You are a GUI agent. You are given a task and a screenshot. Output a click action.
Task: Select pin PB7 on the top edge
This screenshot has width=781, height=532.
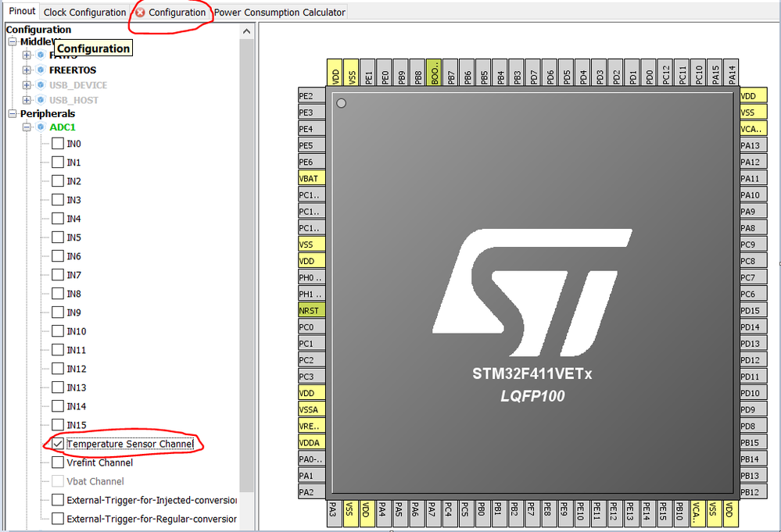pyautogui.click(x=451, y=72)
